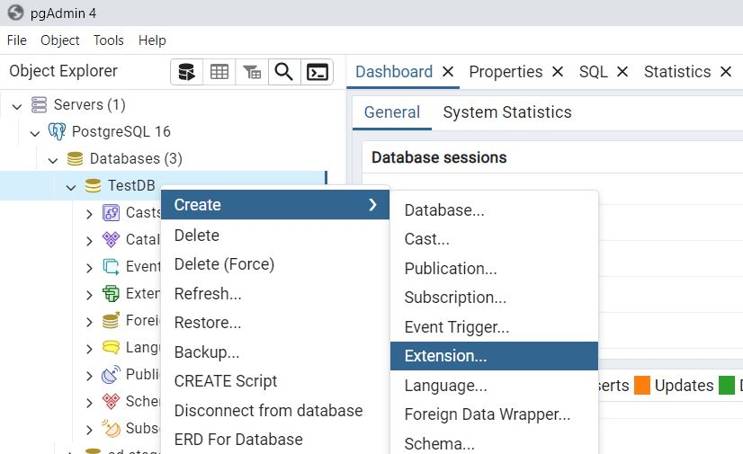Expand the Extensions tree node

pyautogui.click(x=90, y=295)
